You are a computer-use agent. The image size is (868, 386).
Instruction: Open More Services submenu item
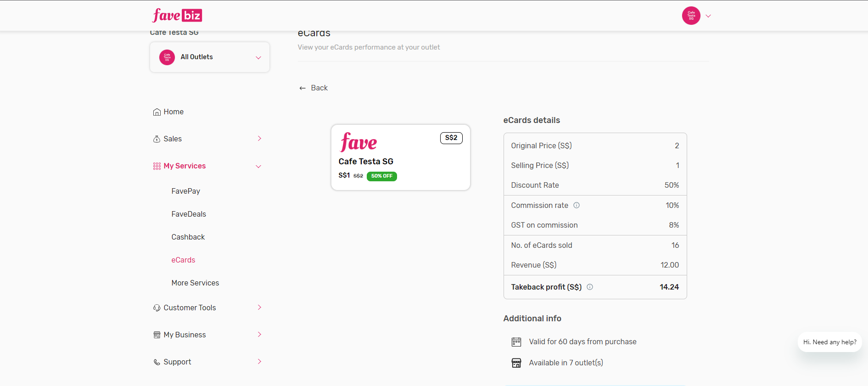pyautogui.click(x=195, y=283)
